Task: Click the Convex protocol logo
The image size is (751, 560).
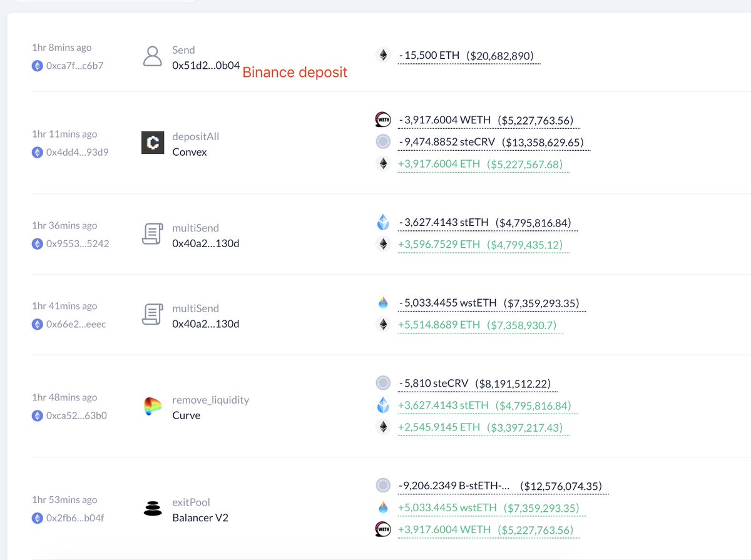Action: (x=153, y=144)
